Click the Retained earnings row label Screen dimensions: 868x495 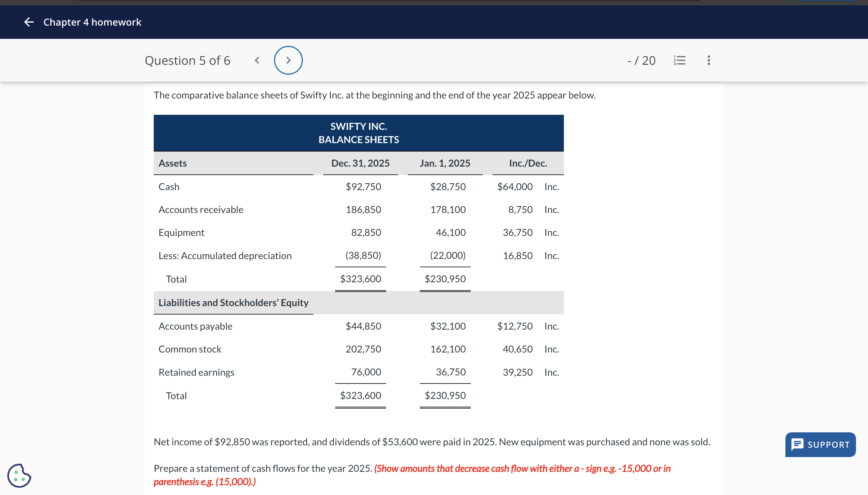click(x=196, y=372)
